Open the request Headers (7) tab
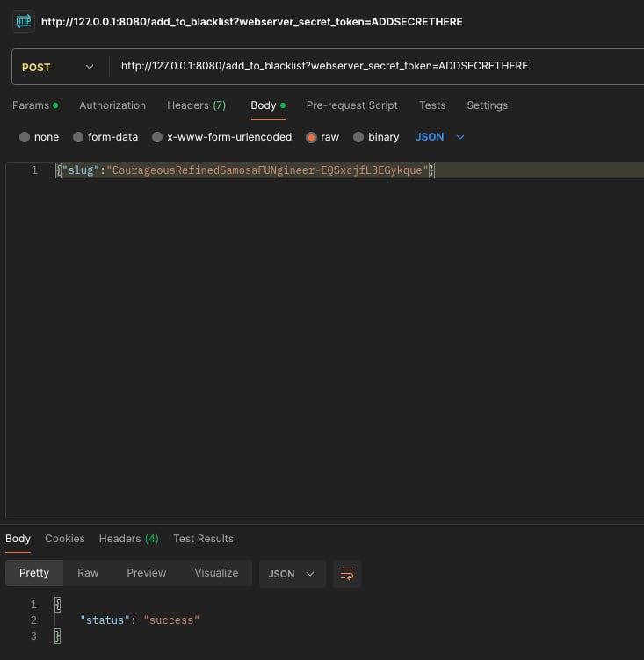 [196, 105]
